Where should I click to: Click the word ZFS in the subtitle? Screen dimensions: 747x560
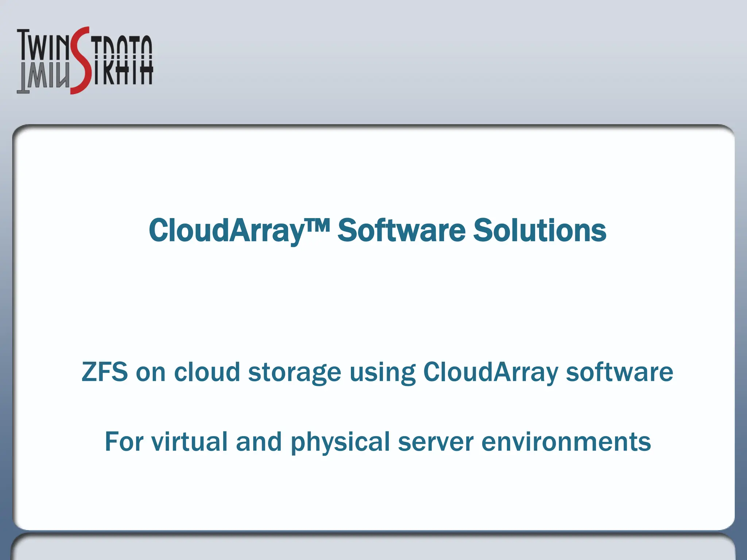click(105, 372)
